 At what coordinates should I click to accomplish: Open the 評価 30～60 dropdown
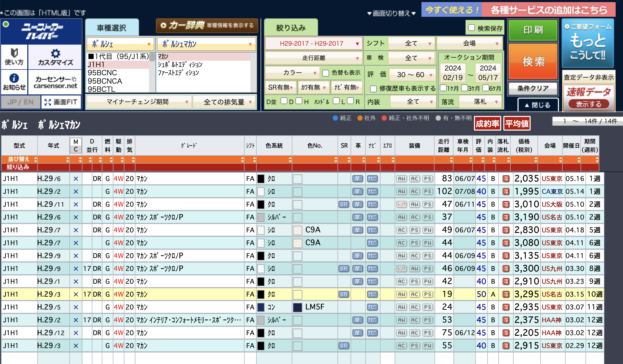(413, 75)
